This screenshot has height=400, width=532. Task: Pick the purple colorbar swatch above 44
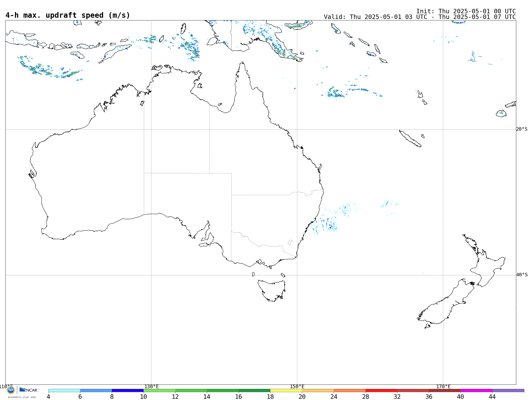[x=508, y=391]
